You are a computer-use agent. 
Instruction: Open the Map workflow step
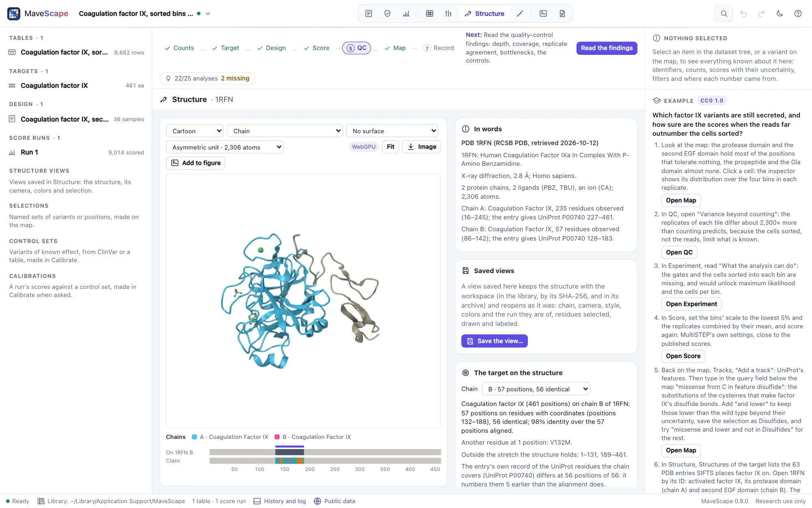pos(395,48)
